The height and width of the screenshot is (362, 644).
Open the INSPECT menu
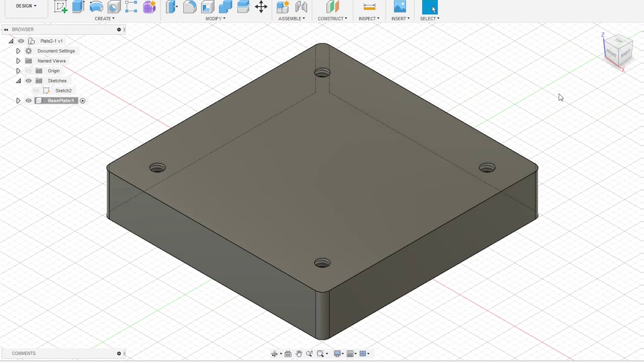point(369,19)
